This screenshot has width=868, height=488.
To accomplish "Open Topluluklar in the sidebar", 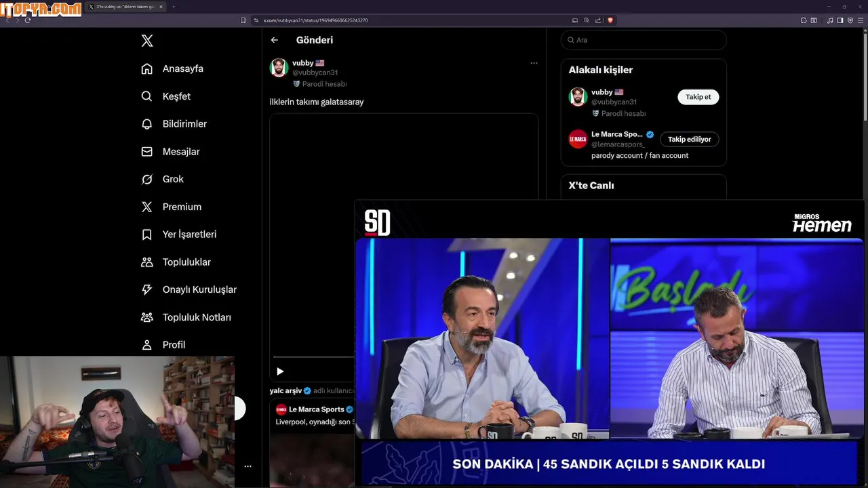I will click(176, 262).
